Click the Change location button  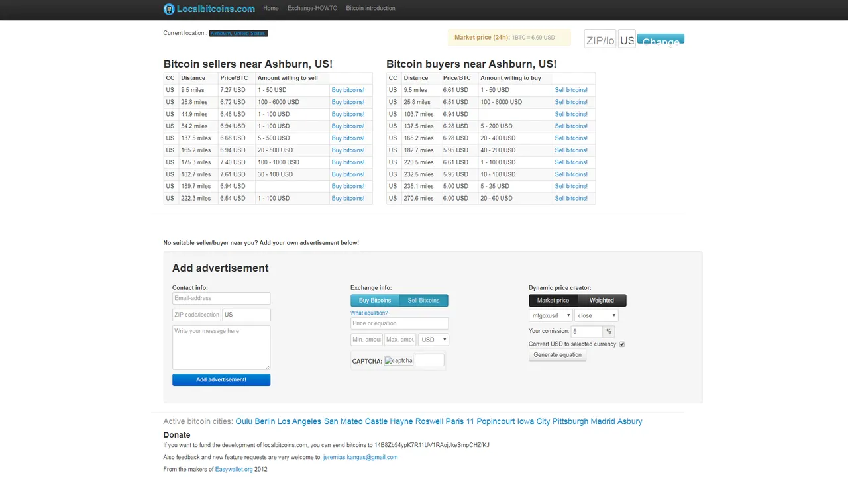(661, 40)
